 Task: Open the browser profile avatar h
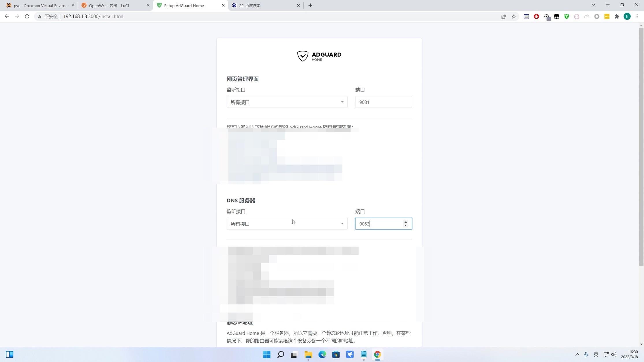point(627,16)
